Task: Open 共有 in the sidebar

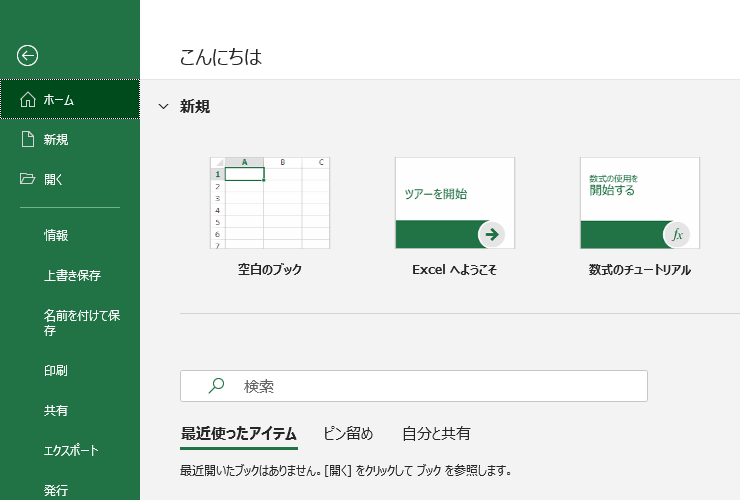Action: [70, 410]
